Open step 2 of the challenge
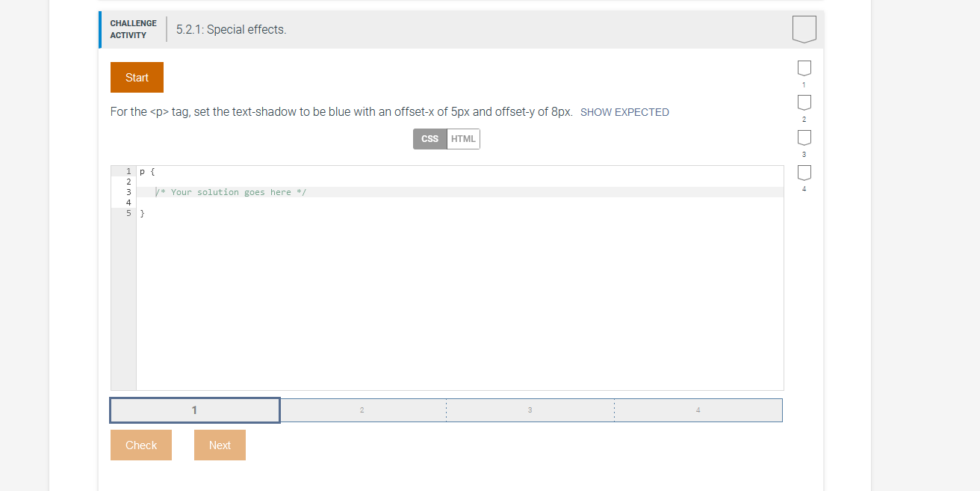980x491 pixels. click(x=362, y=410)
